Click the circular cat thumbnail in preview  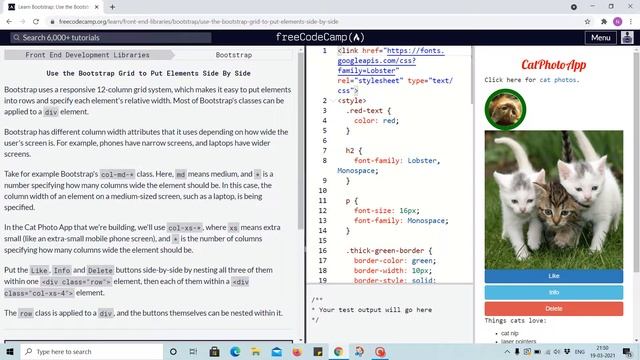(505, 109)
